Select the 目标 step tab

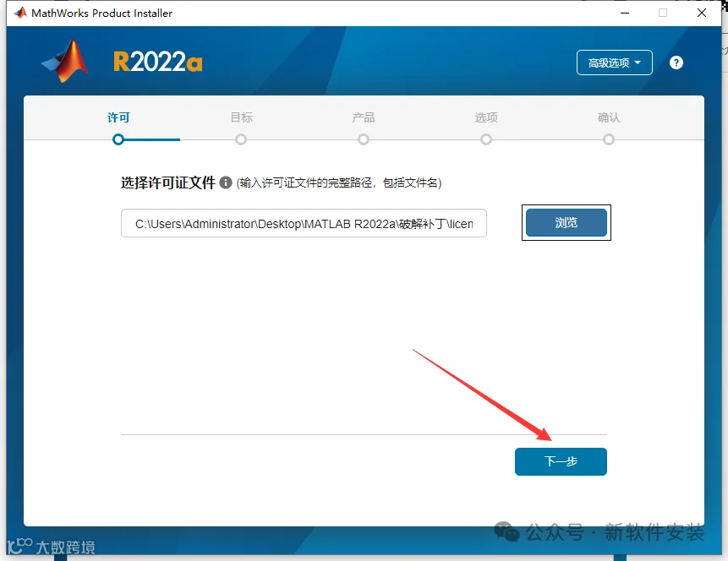pyautogui.click(x=241, y=117)
